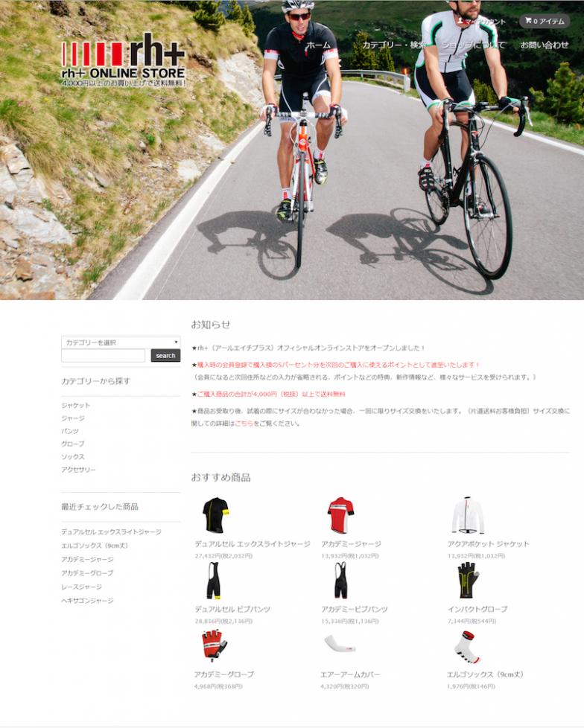Open the カテゴリー・検索 menu item
Screen dimensions: 584x728
pos(394,45)
